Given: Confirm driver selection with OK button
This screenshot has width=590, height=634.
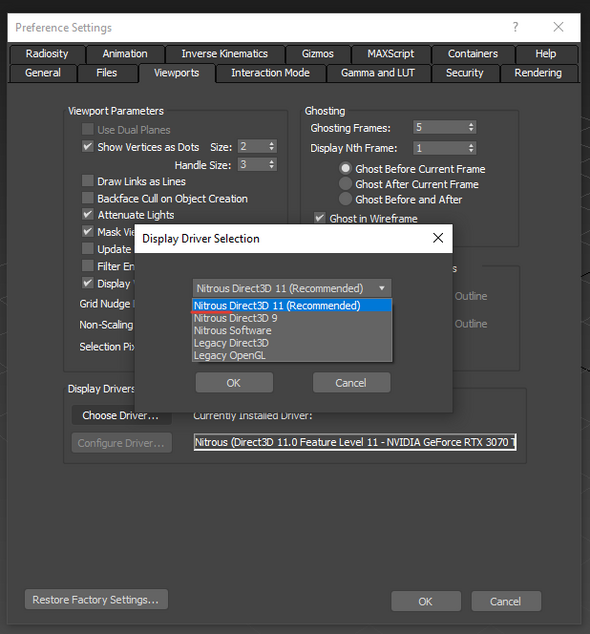Looking at the screenshot, I should point(234,383).
